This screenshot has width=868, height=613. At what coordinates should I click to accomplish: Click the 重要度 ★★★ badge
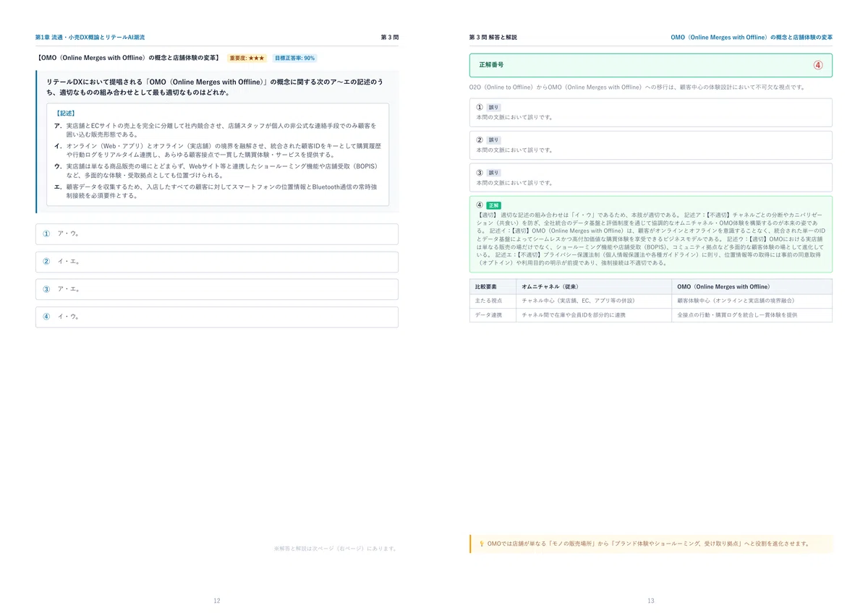tap(247, 58)
